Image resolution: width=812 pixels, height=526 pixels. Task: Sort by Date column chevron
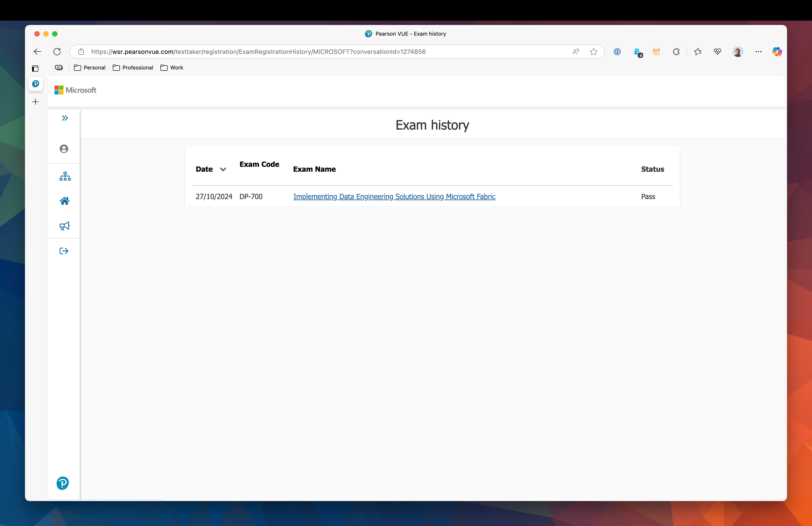coord(223,169)
